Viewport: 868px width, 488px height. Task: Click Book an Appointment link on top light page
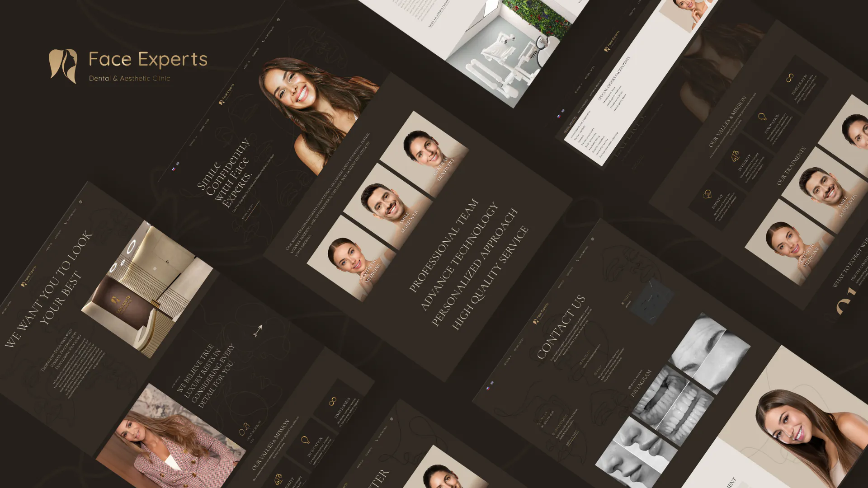click(439, 14)
